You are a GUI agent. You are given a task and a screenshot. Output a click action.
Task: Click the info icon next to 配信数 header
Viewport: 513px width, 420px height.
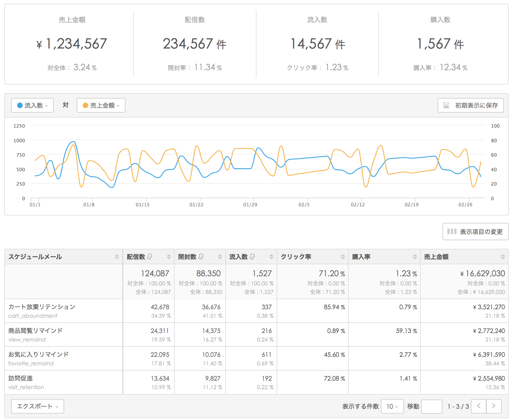click(150, 256)
